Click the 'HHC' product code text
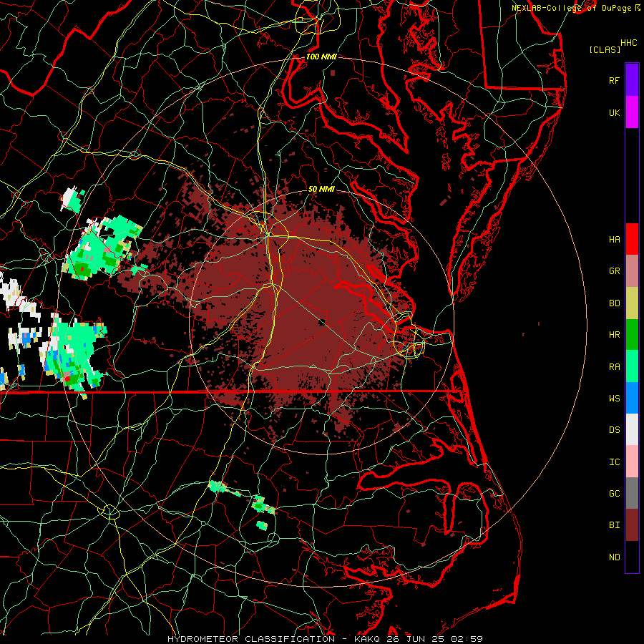 pos(628,43)
